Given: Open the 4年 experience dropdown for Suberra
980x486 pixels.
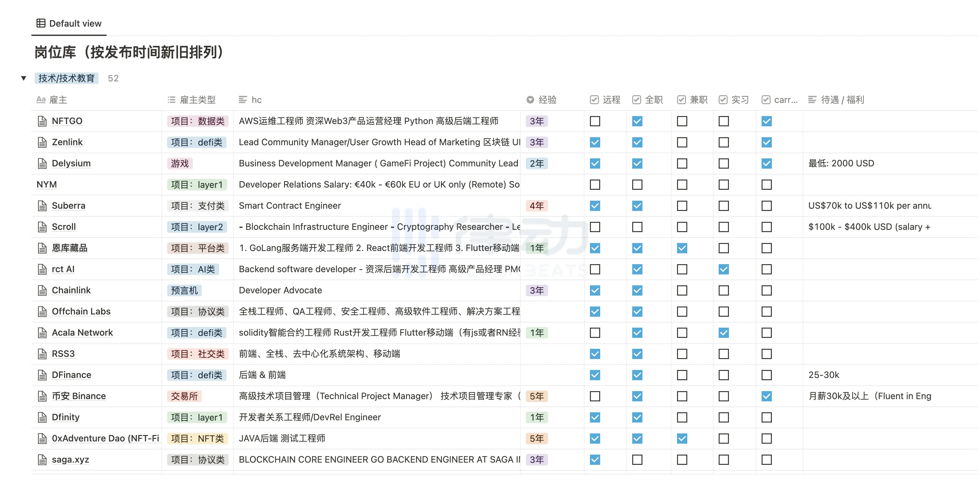Looking at the screenshot, I should click(537, 206).
